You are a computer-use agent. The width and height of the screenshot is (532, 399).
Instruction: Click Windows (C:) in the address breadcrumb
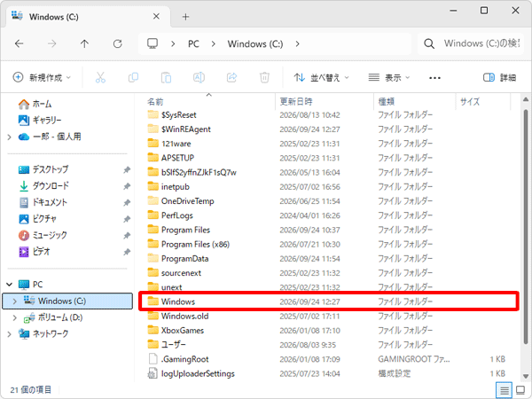pos(255,43)
